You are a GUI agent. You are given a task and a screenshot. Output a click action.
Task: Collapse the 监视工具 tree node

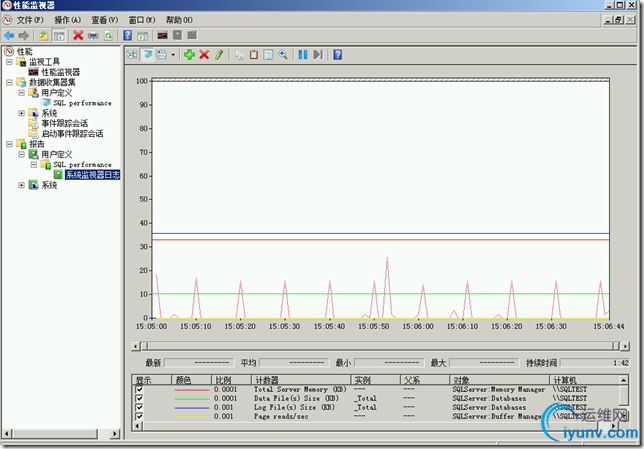[x=9, y=62]
